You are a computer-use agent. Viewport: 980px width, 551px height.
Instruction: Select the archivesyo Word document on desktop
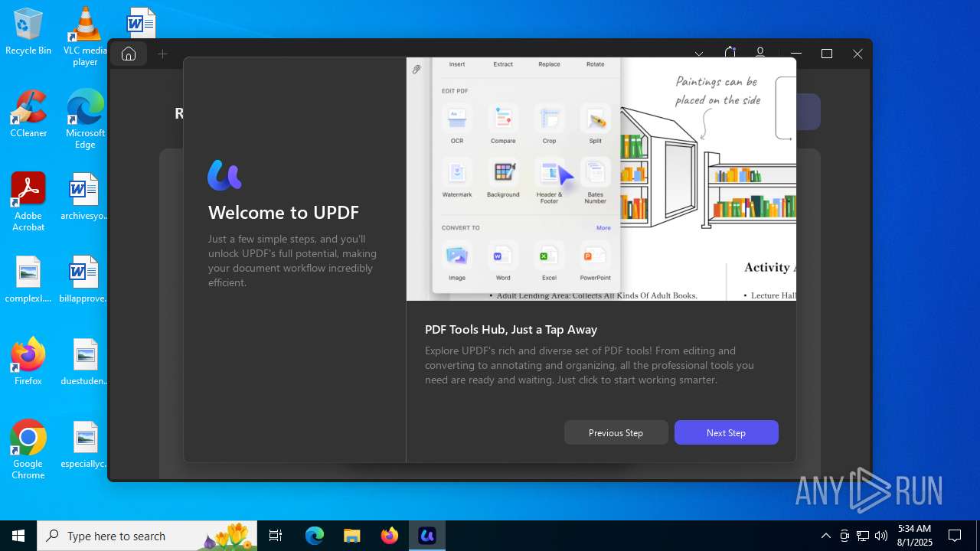(85, 197)
